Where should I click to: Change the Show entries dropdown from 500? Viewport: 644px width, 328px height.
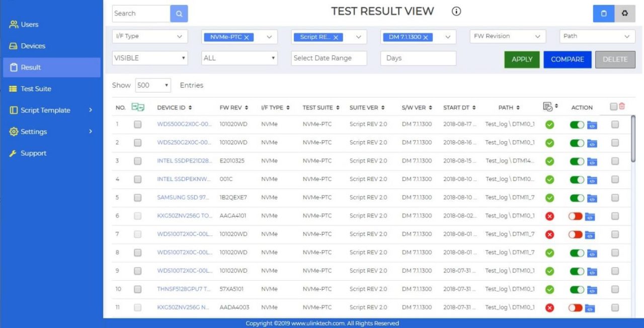point(153,85)
